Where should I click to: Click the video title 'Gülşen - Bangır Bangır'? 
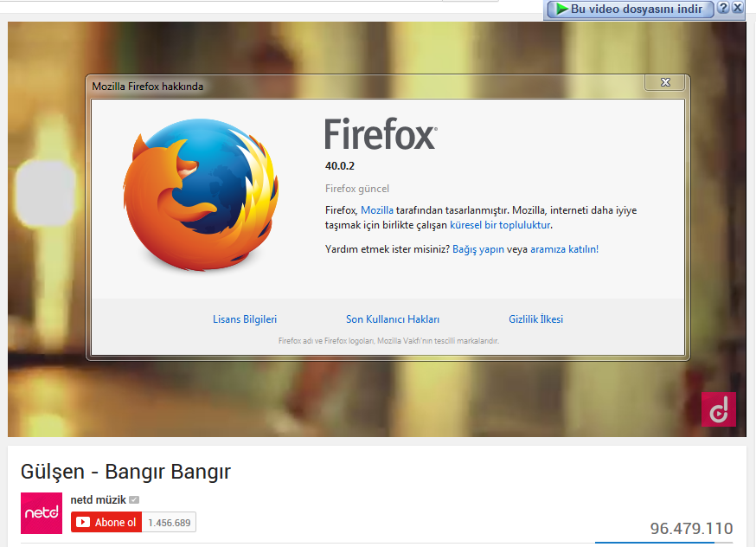tap(125, 472)
